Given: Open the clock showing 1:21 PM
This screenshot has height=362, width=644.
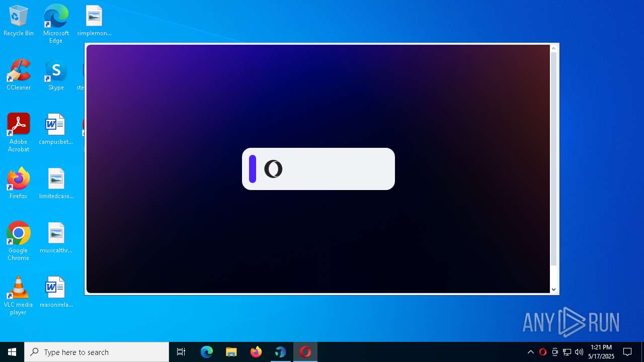Looking at the screenshot, I should 601,352.
